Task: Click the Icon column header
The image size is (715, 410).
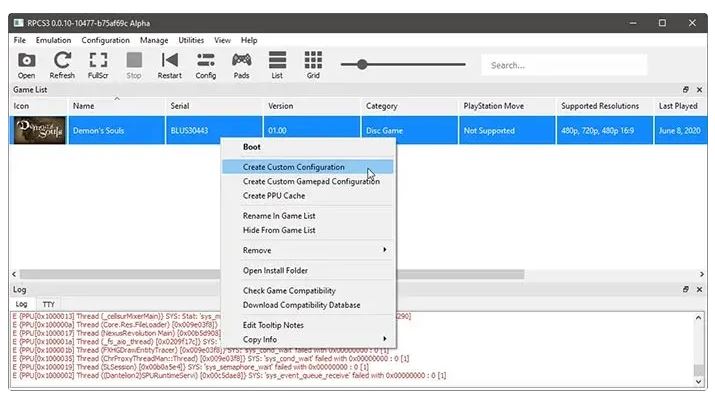Action: [38, 106]
